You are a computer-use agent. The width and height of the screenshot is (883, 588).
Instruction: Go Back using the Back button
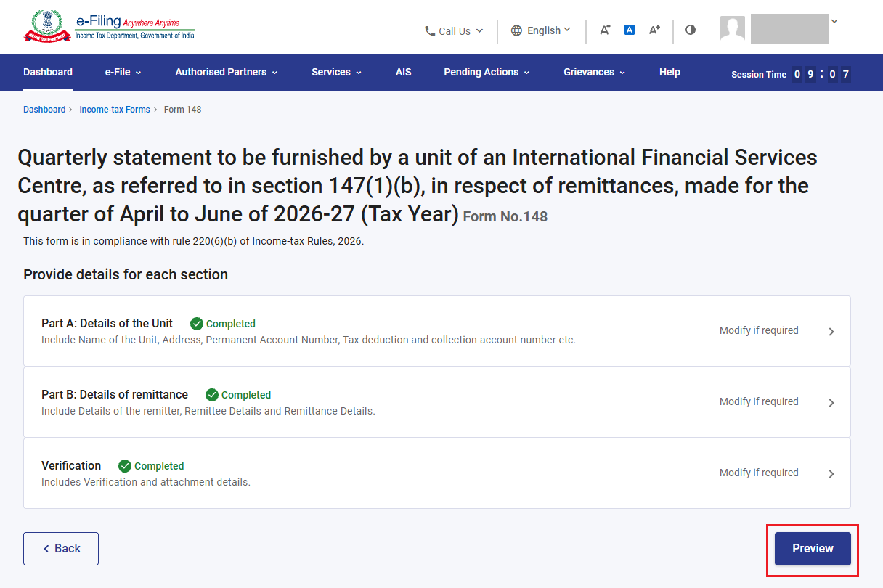point(61,549)
